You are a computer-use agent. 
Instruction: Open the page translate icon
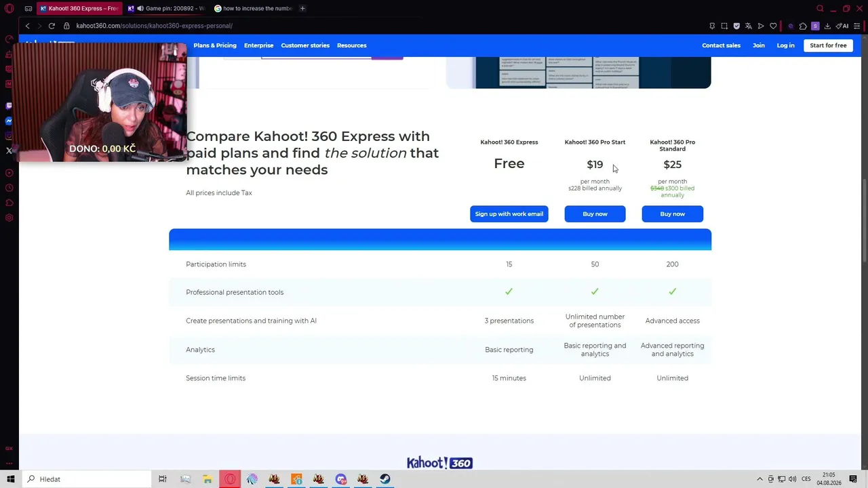[749, 26]
